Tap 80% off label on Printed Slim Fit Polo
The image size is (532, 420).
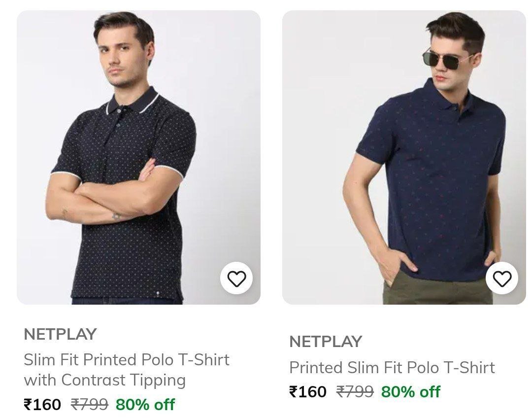tap(410, 392)
